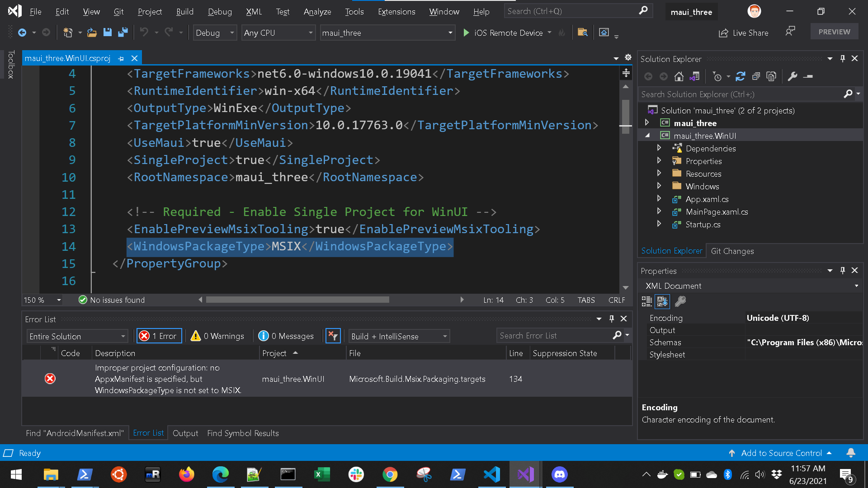Expand the Dependencies node
The image size is (868, 488).
click(x=659, y=148)
